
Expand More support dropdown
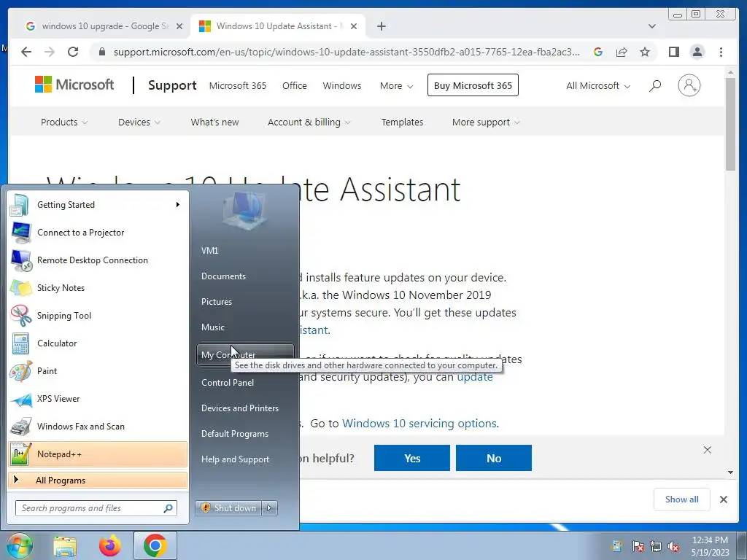[486, 122]
